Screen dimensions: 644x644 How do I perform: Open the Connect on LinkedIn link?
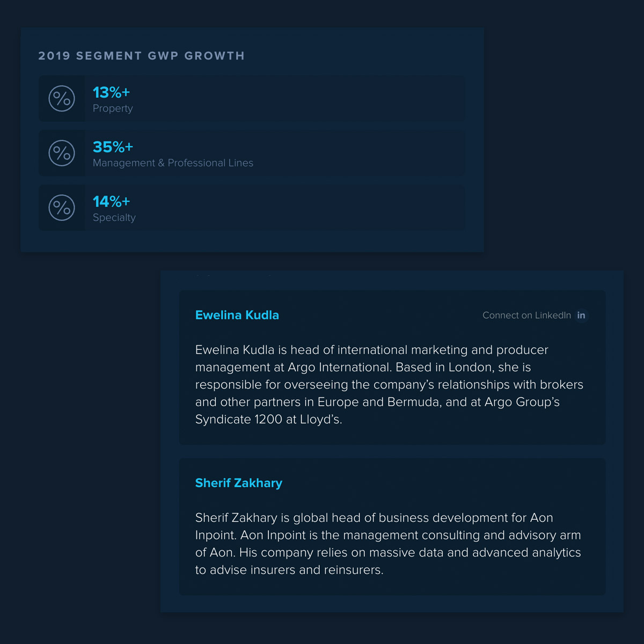(x=526, y=316)
